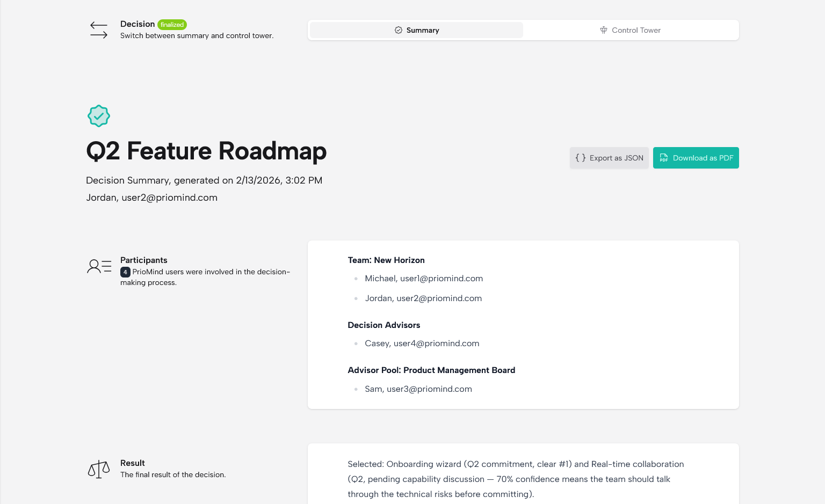825x504 pixels.
Task: Open Casey's email user4@priomind.com
Action: pyautogui.click(x=422, y=344)
